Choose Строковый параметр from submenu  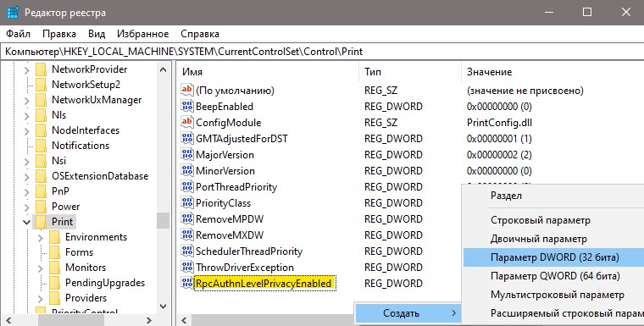click(553, 220)
